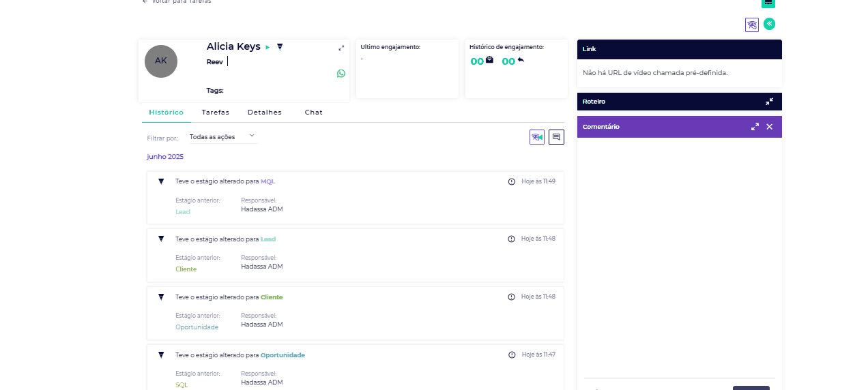868x390 pixels.
Task: Click the Reev company field
Action: point(215,62)
